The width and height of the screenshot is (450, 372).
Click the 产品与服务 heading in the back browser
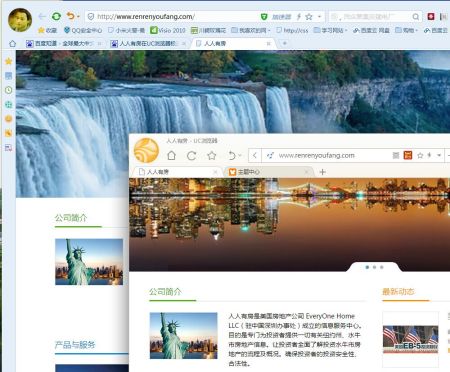click(x=75, y=345)
